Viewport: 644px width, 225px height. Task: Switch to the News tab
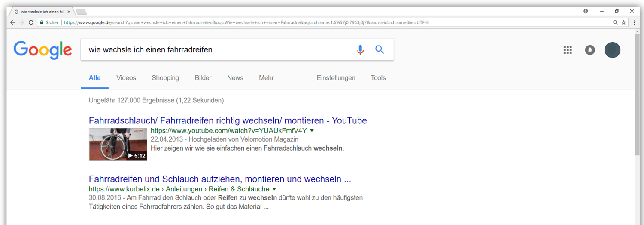coord(235,78)
